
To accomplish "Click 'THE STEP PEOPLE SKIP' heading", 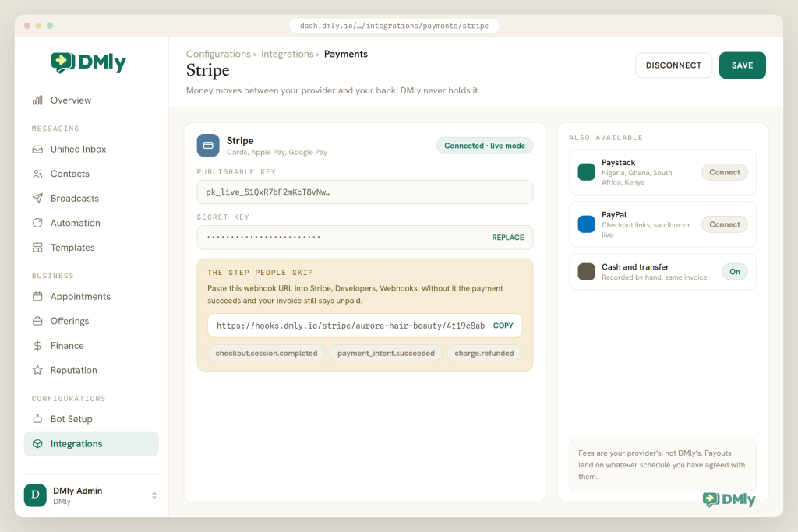I will [x=260, y=273].
